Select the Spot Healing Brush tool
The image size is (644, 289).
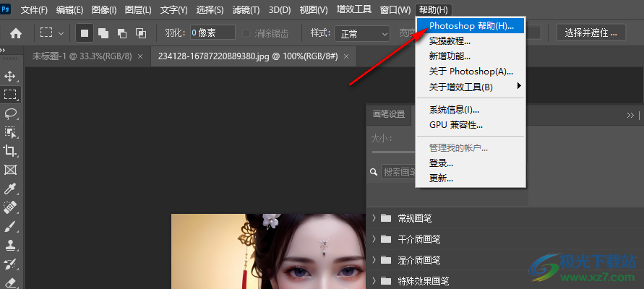[10, 207]
